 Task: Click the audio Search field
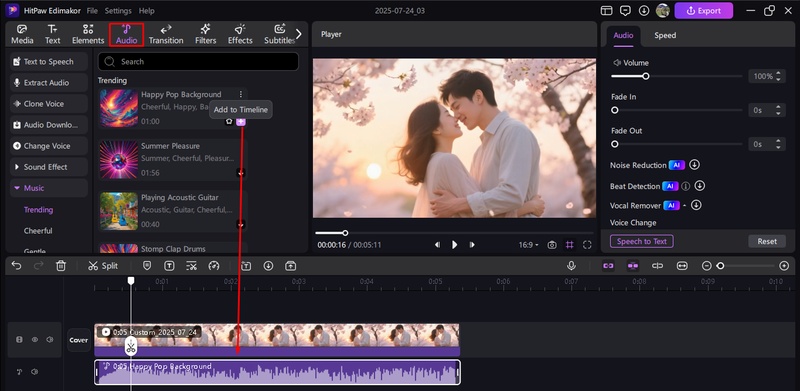[x=198, y=61]
